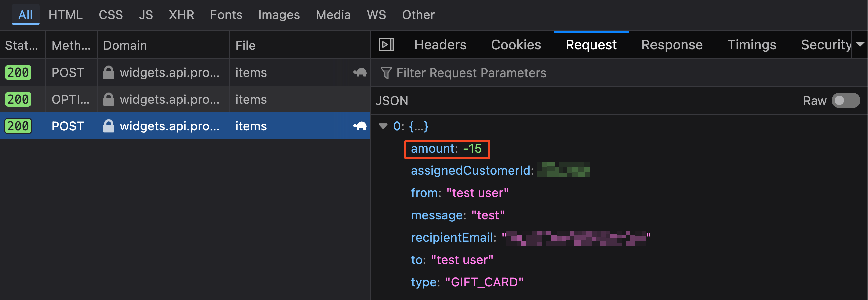Open the Response tab
Image resolution: width=868 pixels, height=300 pixels.
coord(672,45)
